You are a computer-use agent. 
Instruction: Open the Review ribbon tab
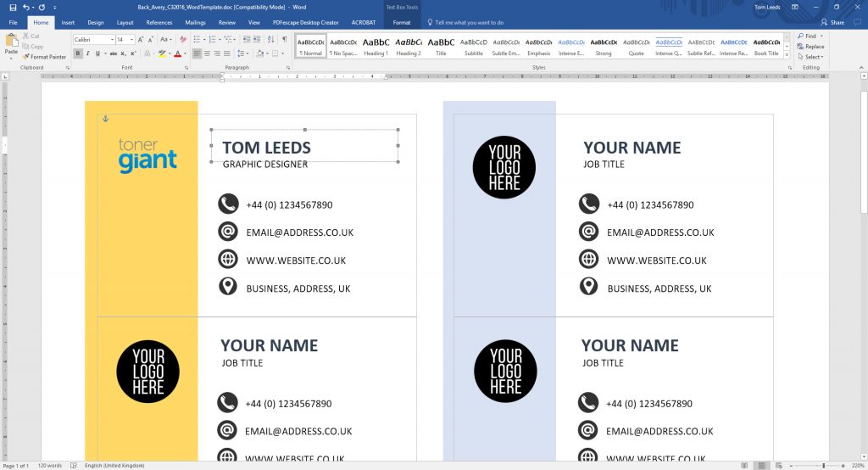(227, 23)
